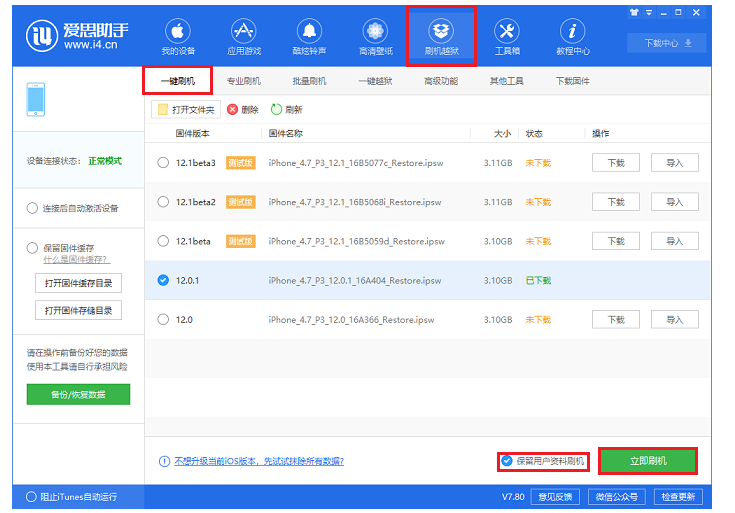Click the green 刷新 refresh button
The image size is (735, 513).
tap(286, 110)
